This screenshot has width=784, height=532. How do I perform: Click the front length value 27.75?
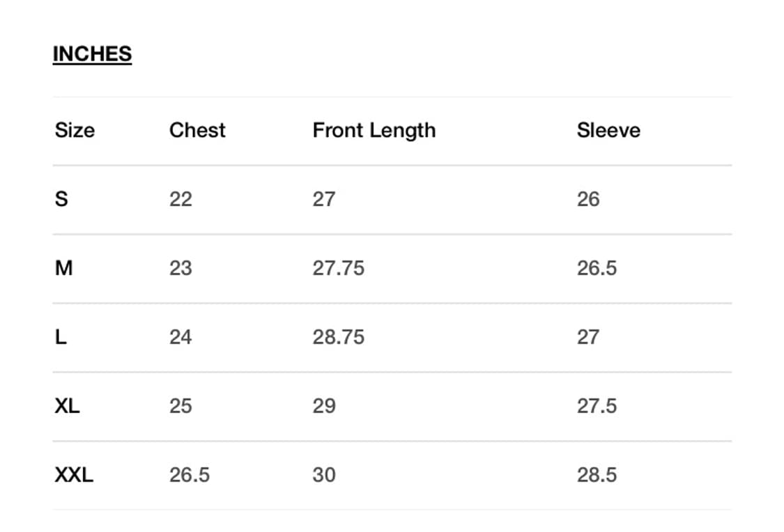[339, 268]
